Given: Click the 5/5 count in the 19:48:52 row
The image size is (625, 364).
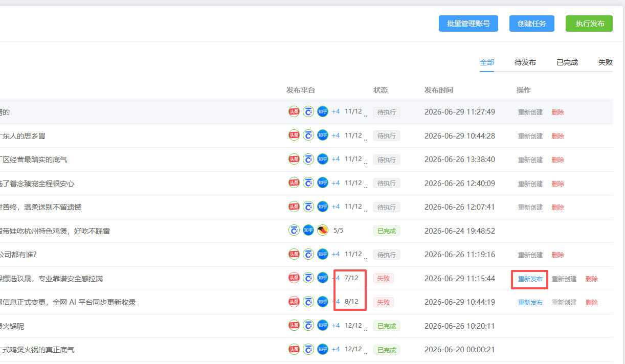Looking at the screenshot, I should 339,231.
